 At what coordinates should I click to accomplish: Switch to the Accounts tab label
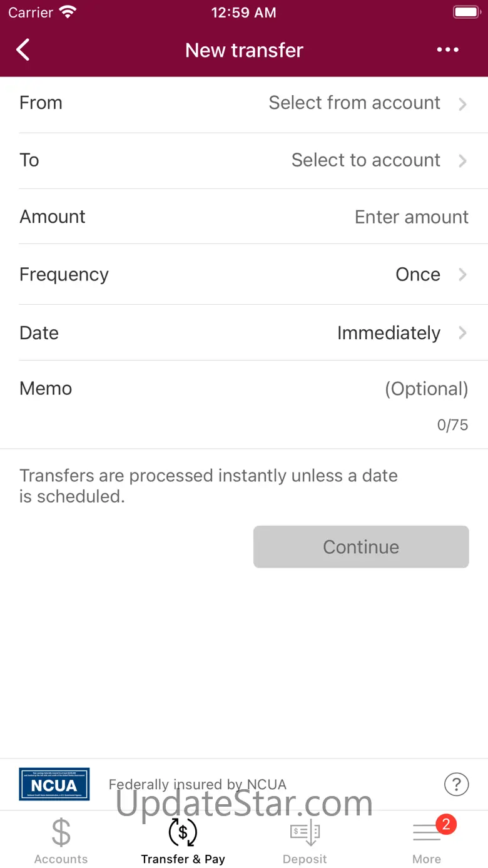tap(61, 859)
